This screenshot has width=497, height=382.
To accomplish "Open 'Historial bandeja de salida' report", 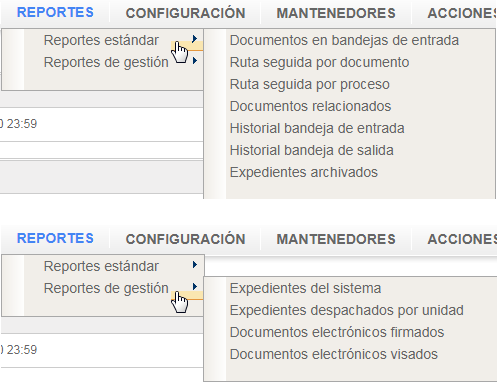I will pos(312,150).
